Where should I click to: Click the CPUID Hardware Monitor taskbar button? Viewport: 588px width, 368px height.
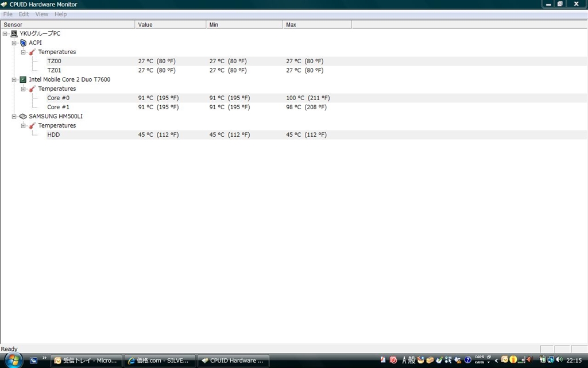click(233, 361)
